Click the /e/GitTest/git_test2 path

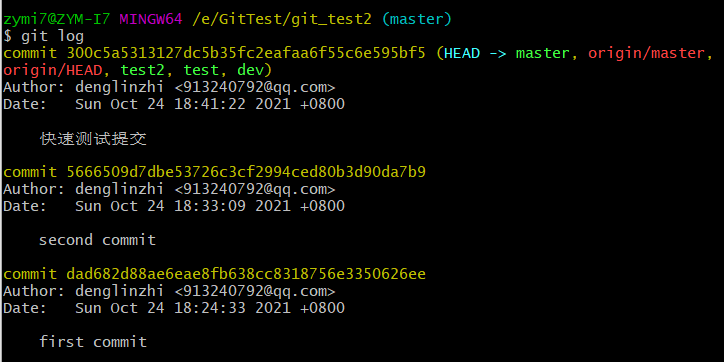[x=282, y=19]
